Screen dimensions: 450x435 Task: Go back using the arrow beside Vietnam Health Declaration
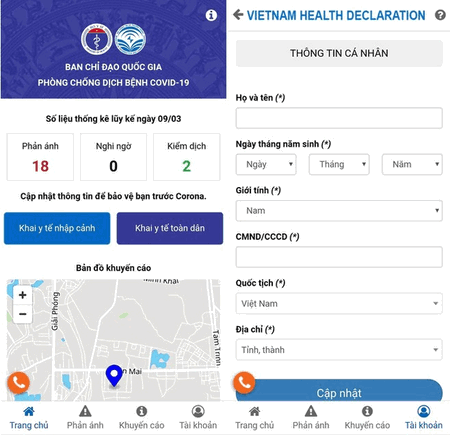point(238,15)
